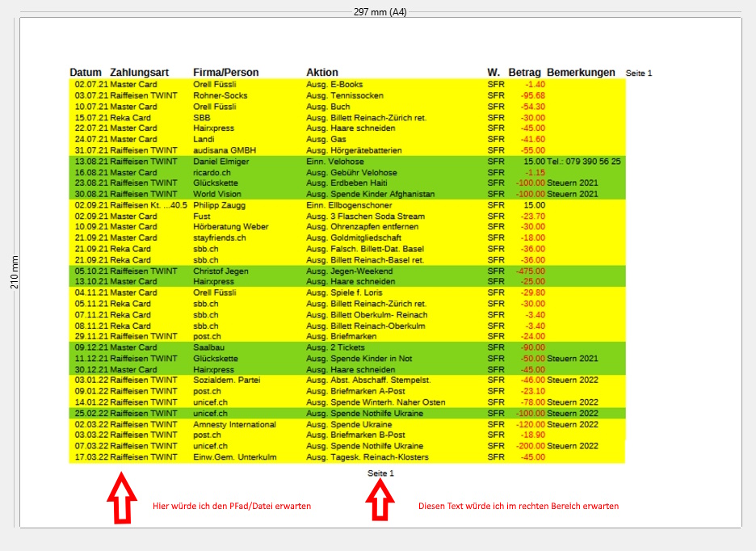Select 'Ausg. Spende Kinder Afghanistan' cell
756x551 pixels.
(x=370, y=194)
